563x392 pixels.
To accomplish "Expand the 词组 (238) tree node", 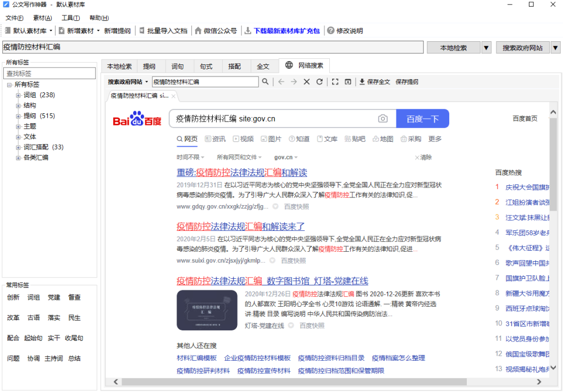I will point(19,95).
